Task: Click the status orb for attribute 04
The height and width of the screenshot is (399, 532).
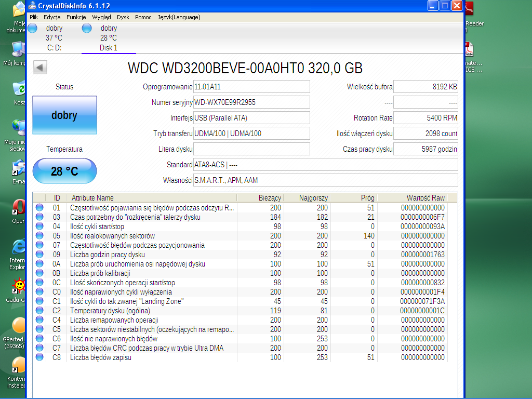Action: [39, 226]
